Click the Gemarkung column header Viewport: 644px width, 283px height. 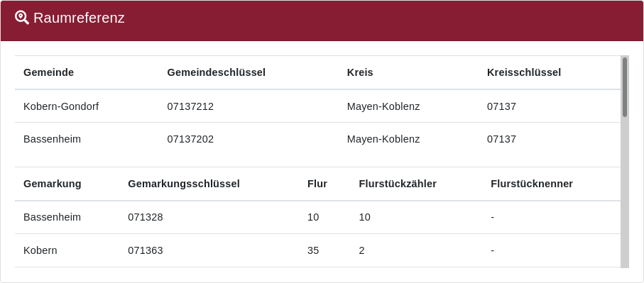coord(52,184)
